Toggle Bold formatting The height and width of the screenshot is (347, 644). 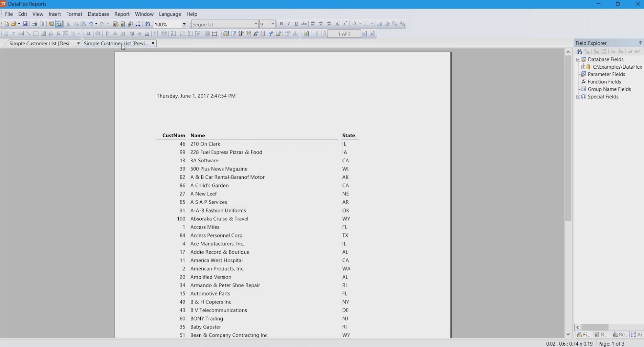(x=281, y=24)
